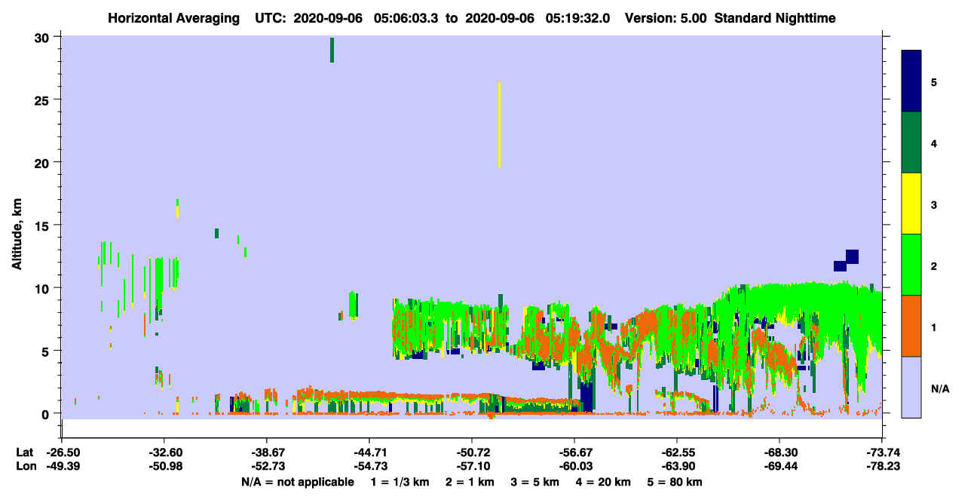Click the latitude value -38.67
The height and width of the screenshot is (503, 980).
[267, 452]
